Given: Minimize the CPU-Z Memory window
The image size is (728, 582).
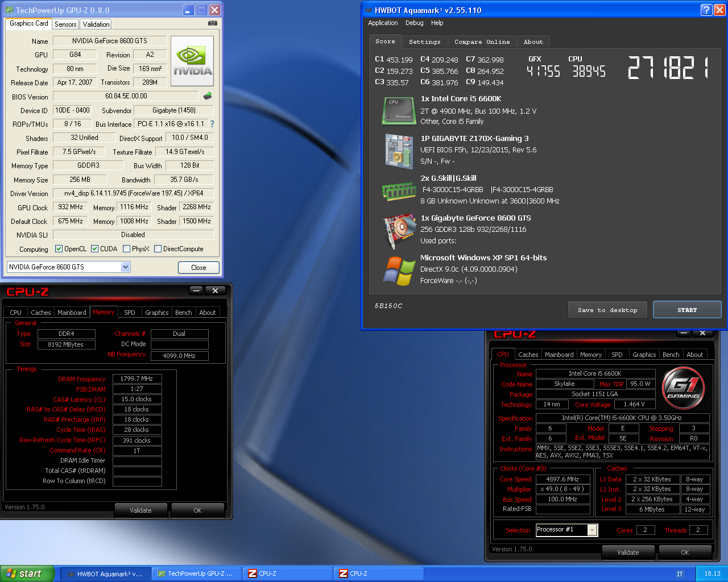Looking at the screenshot, I should (x=196, y=290).
